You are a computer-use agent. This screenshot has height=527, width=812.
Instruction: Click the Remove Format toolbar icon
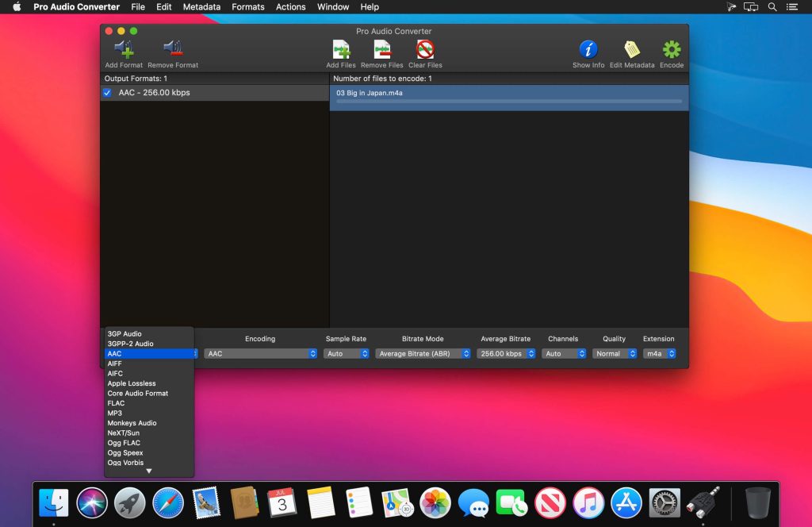pos(173,48)
